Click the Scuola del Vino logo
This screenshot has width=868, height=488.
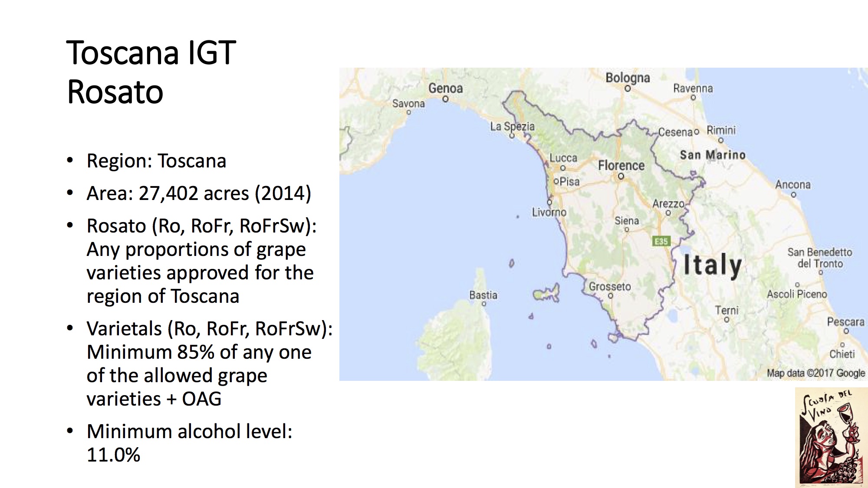[831, 437]
